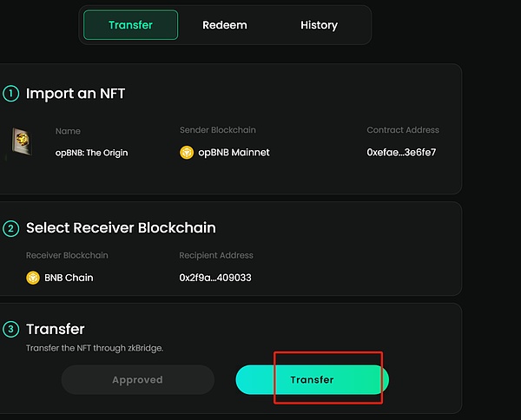Select the NFT name opBNB: The Origin
Image resolution: width=521 pixels, height=420 pixels.
[91, 153]
